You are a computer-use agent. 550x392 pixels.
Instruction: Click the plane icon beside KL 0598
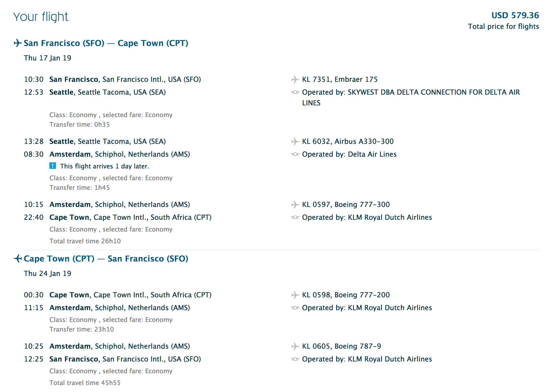[x=295, y=295]
